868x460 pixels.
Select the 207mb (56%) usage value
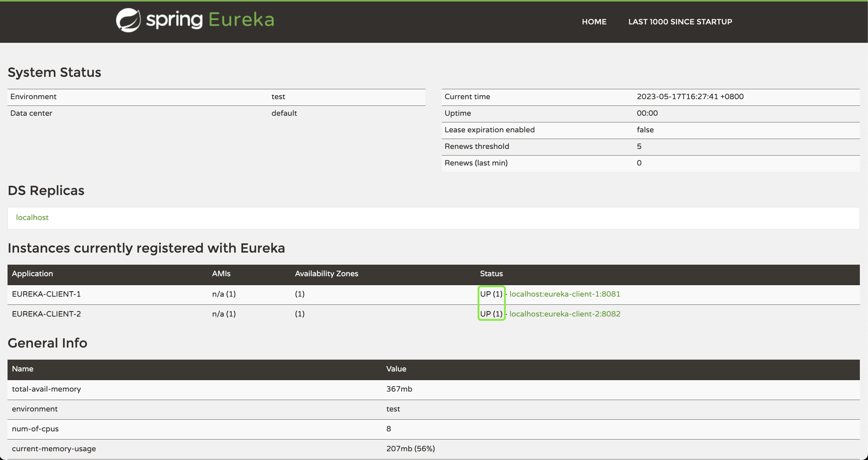click(x=410, y=449)
